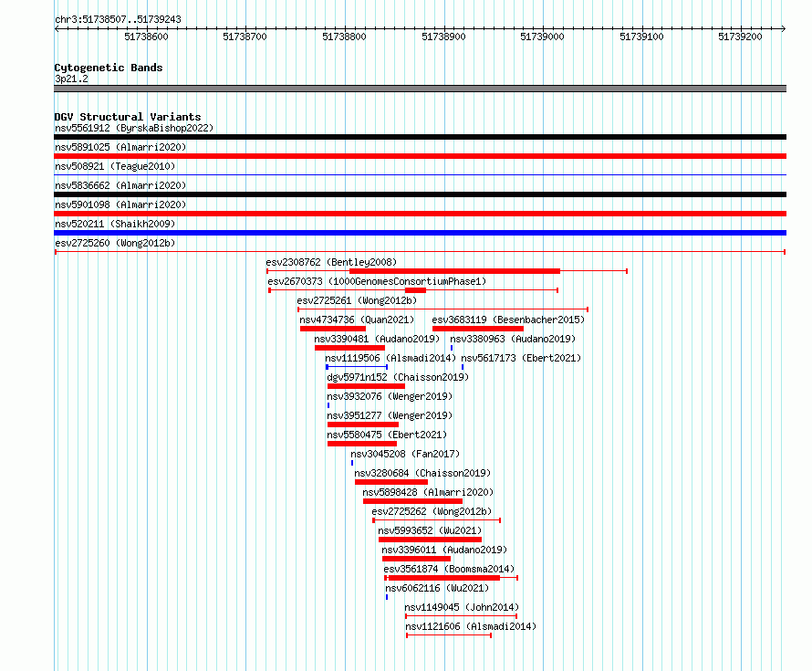Click the red bar under esv3683119
This screenshot has width=812, height=671.
(478, 329)
